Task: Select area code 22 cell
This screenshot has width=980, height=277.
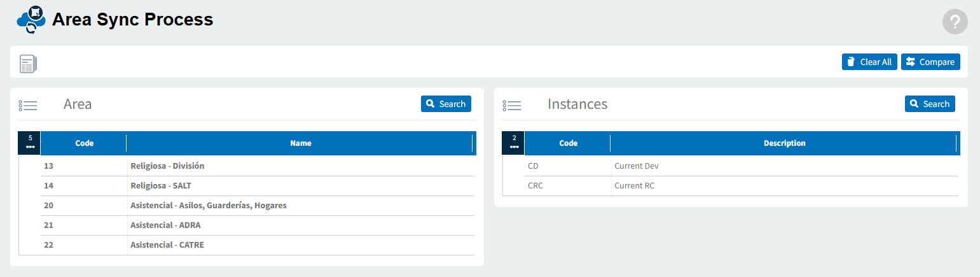Action: (84, 245)
